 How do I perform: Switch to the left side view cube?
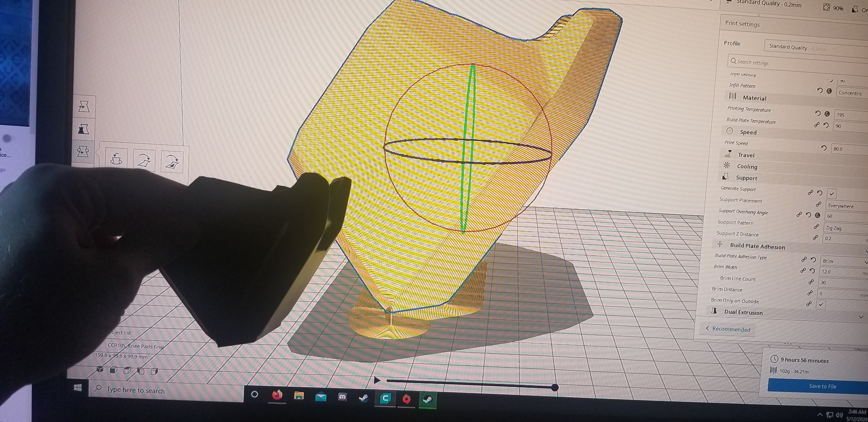[x=141, y=371]
